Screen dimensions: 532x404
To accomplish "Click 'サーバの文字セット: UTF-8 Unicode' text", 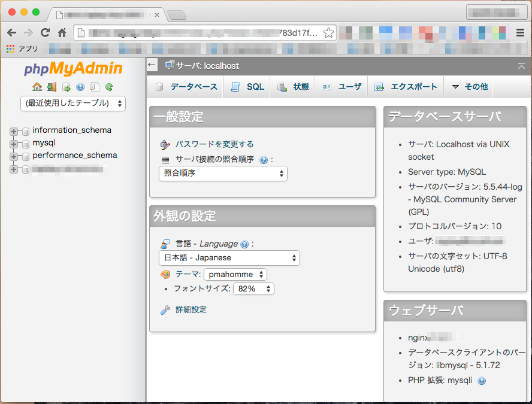I will pyautogui.click(x=458, y=263).
